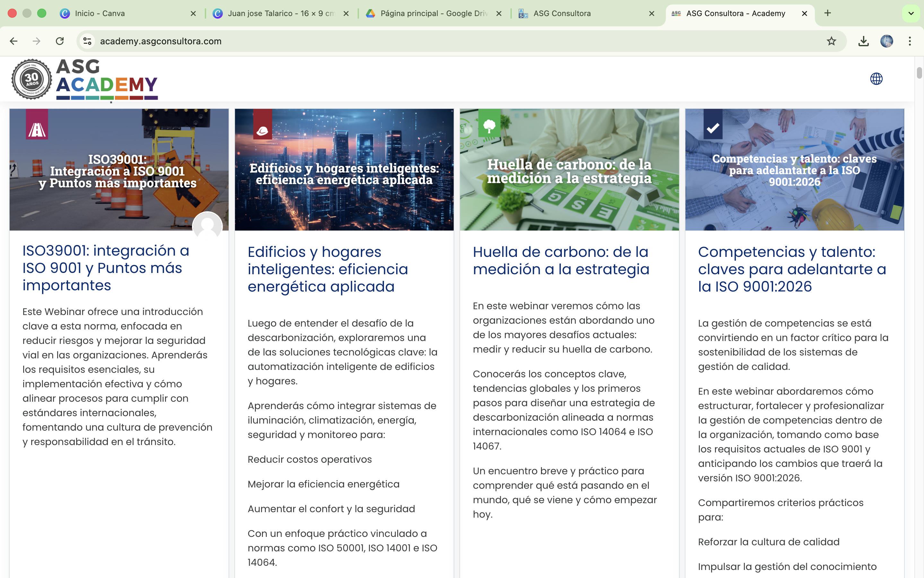The height and width of the screenshot is (578, 924).
Task: Open Chrome downloads icon
Action: (863, 41)
